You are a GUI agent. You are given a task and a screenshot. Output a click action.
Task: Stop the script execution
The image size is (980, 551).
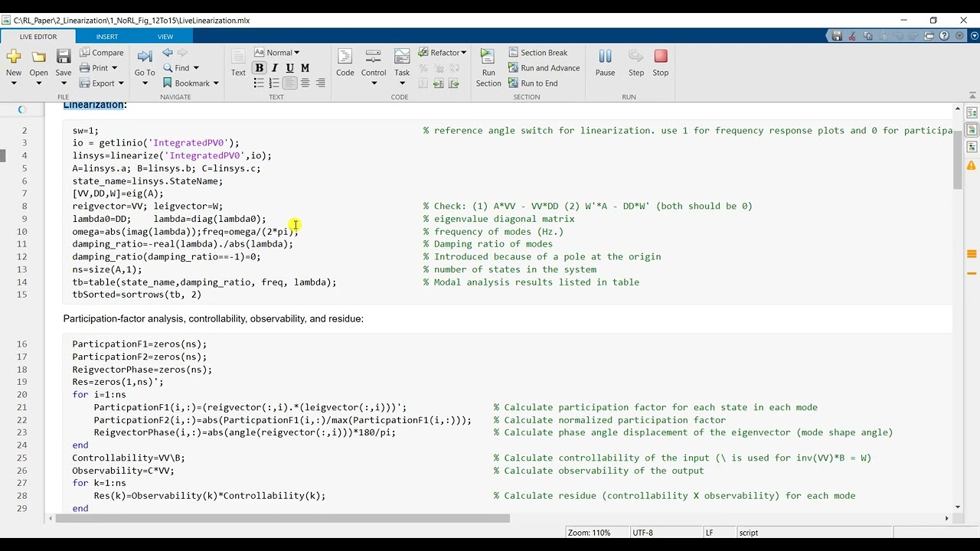tap(661, 63)
